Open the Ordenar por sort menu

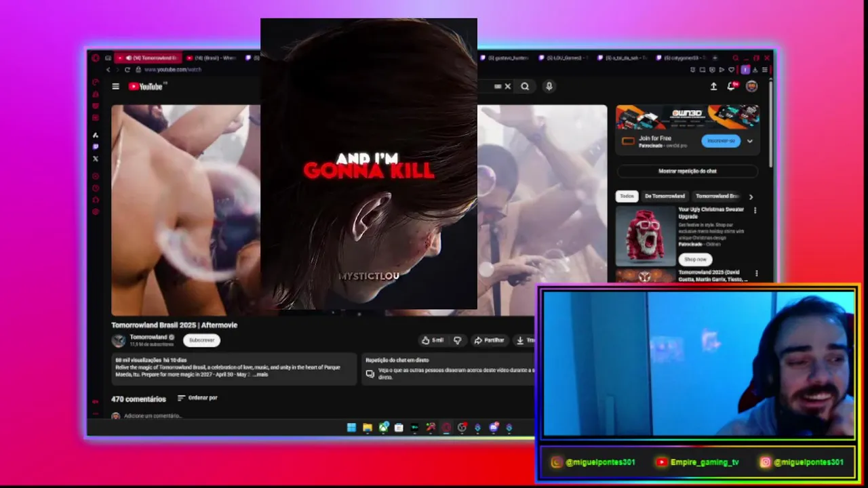pyautogui.click(x=197, y=398)
